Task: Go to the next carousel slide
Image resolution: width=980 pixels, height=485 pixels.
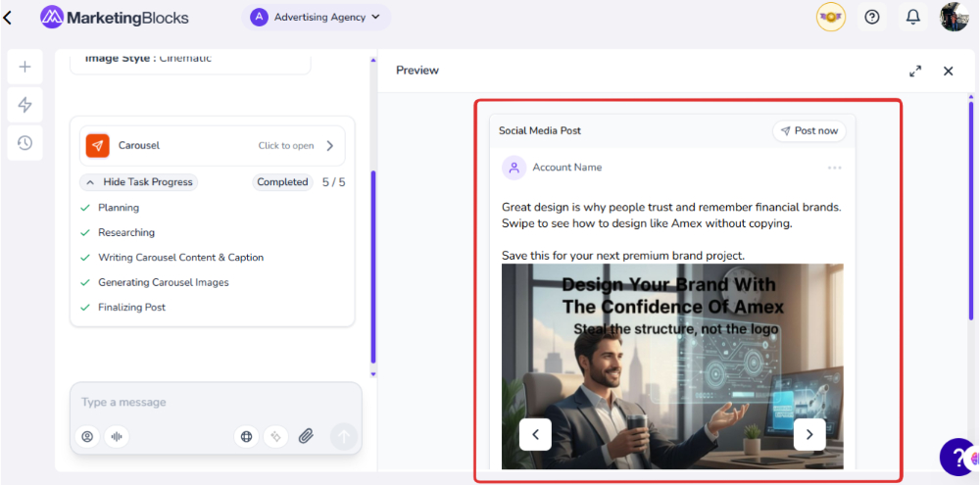Action: (808, 433)
